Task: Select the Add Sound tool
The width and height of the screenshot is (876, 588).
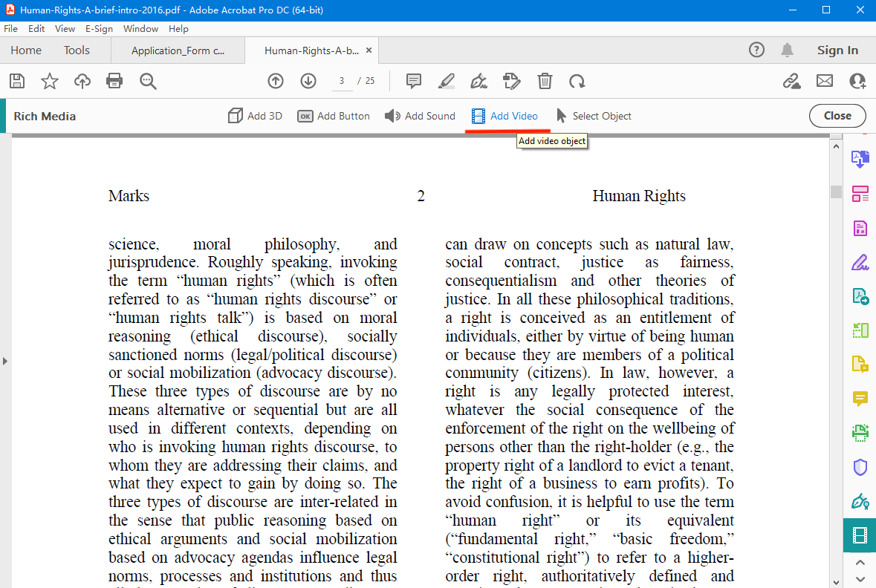Action: pos(420,116)
